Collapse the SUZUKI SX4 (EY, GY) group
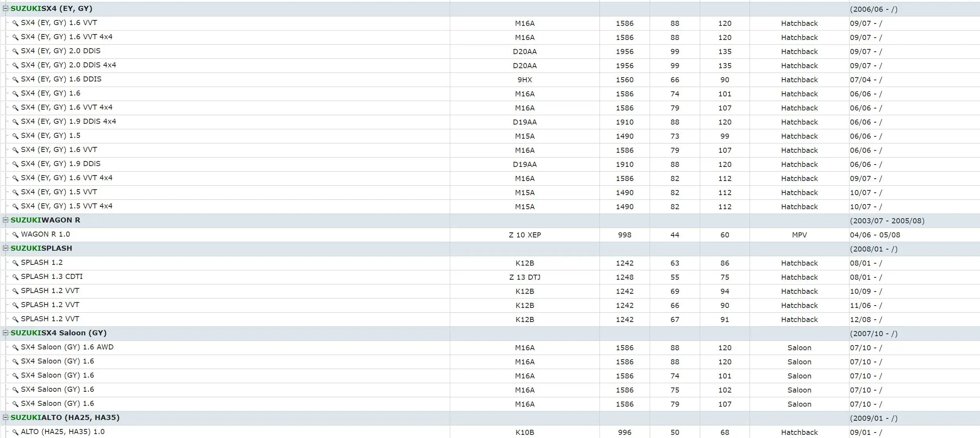The height and width of the screenshot is (438, 980). tap(5, 8)
